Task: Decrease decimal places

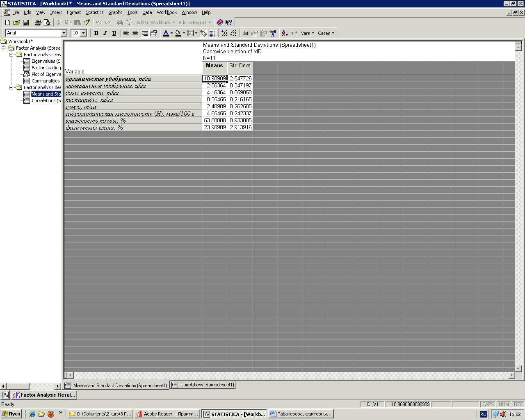Action: pos(233,33)
